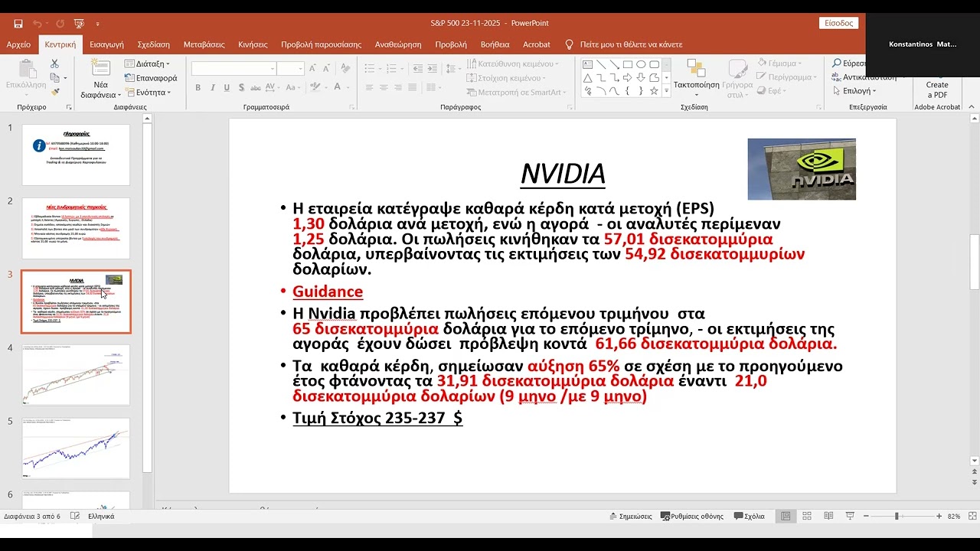Screen dimensions: 980x551
Task: Click the spell check icon in status bar
Action: (75, 517)
